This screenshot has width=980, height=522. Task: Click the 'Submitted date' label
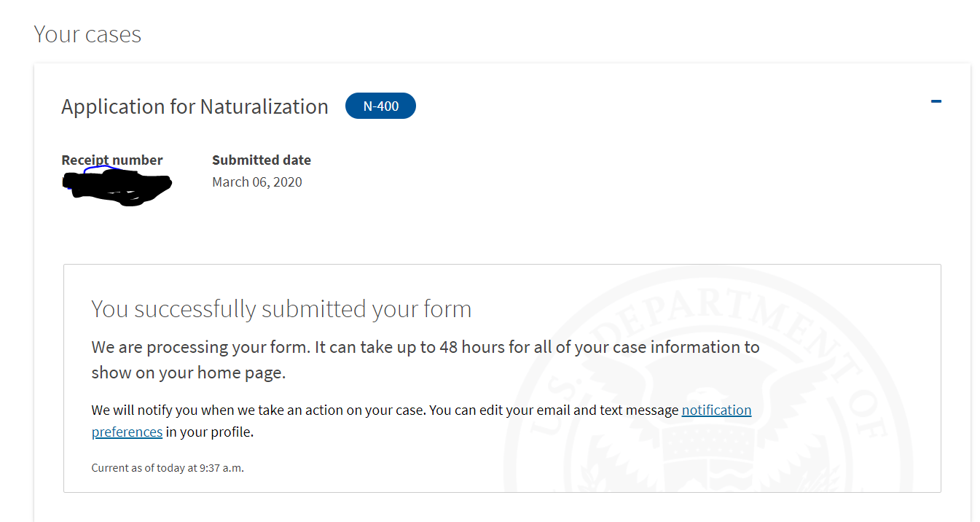tap(262, 160)
